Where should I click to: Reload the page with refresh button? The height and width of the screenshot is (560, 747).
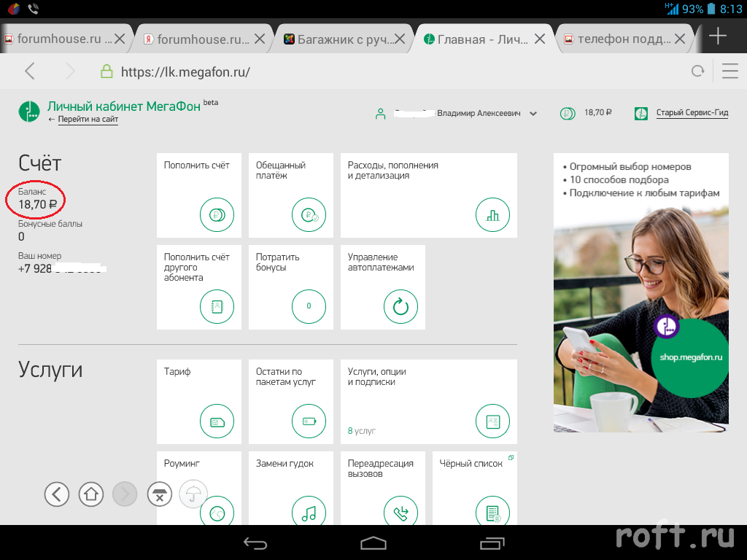698,71
